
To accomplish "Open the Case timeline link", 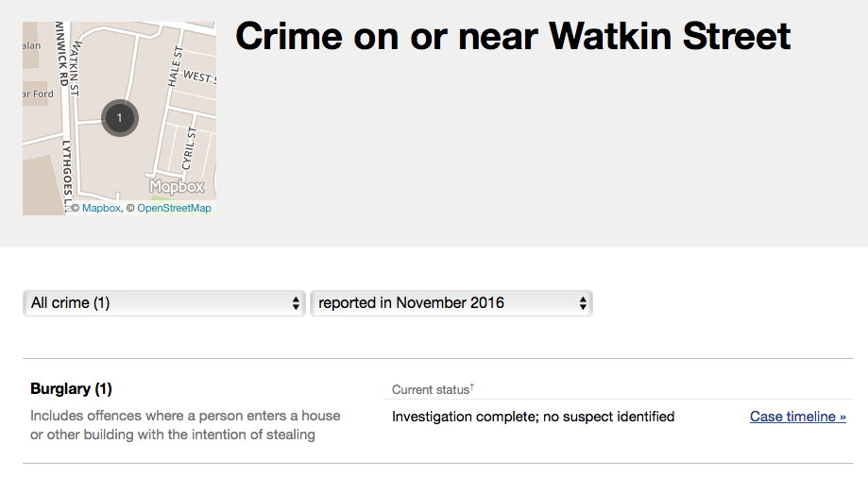I will [797, 417].
